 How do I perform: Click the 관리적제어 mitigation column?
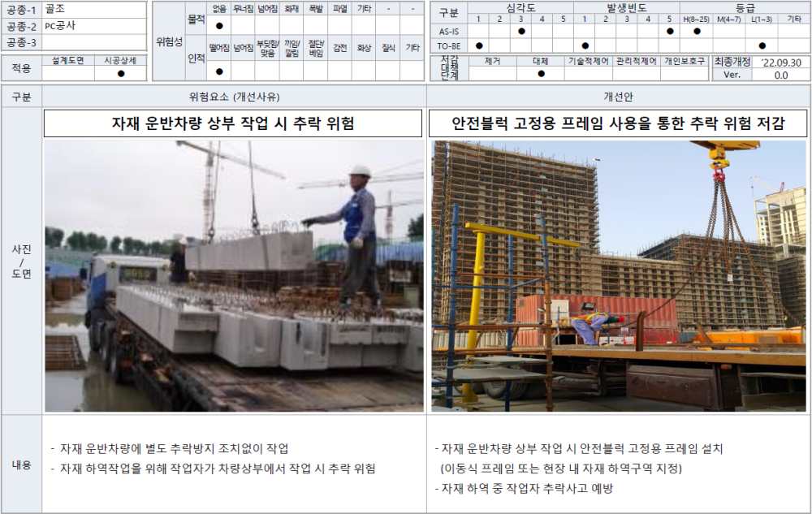click(x=637, y=61)
